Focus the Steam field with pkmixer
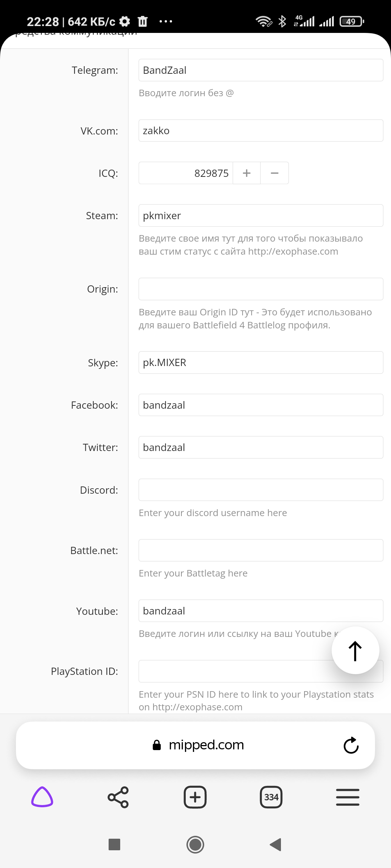This screenshot has height=868, width=391. pyautogui.click(x=261, y=216)
